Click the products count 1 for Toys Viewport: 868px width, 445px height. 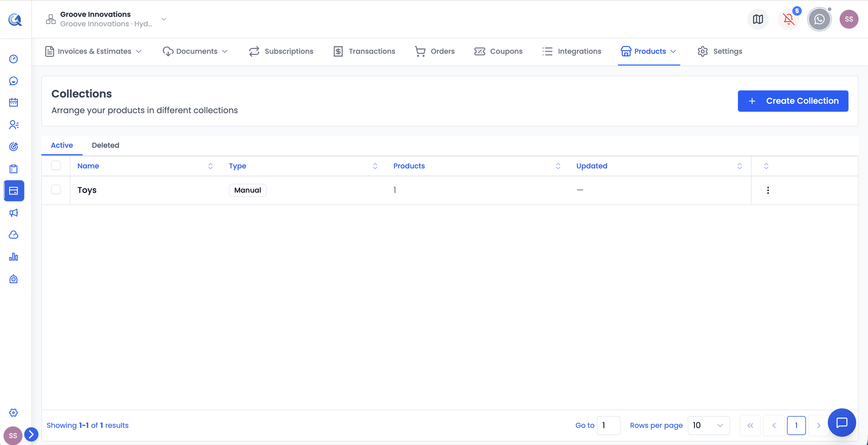395,190
